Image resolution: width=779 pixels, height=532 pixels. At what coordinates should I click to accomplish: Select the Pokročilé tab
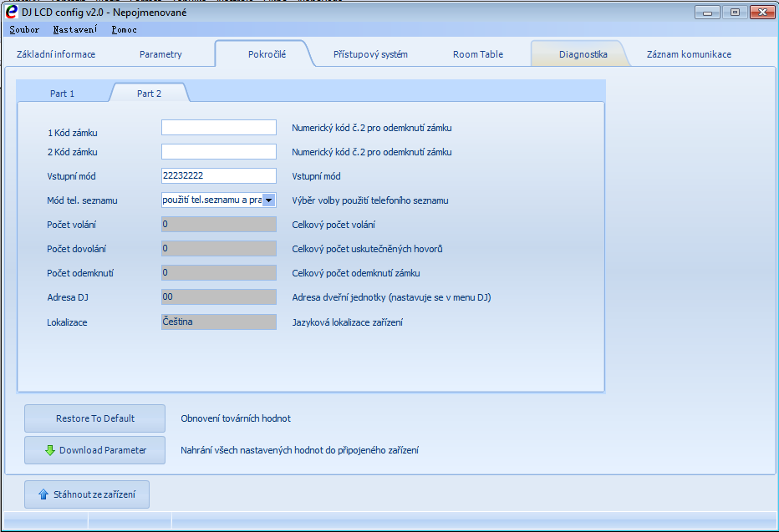[267, 54]
